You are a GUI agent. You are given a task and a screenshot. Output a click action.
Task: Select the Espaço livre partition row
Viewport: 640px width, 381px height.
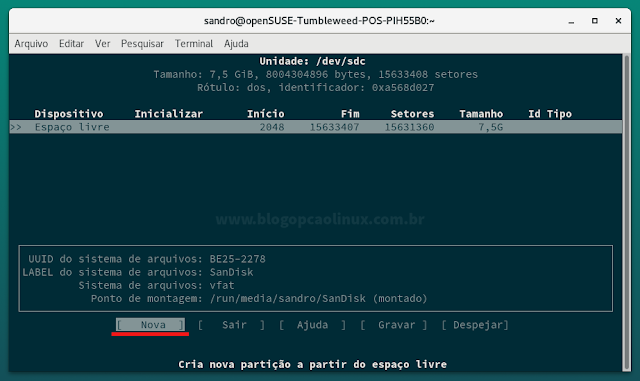tap(316, 127)
